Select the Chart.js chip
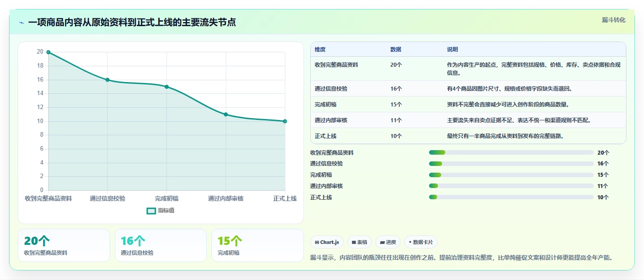The image size is (644, 280). click(327, 242)
